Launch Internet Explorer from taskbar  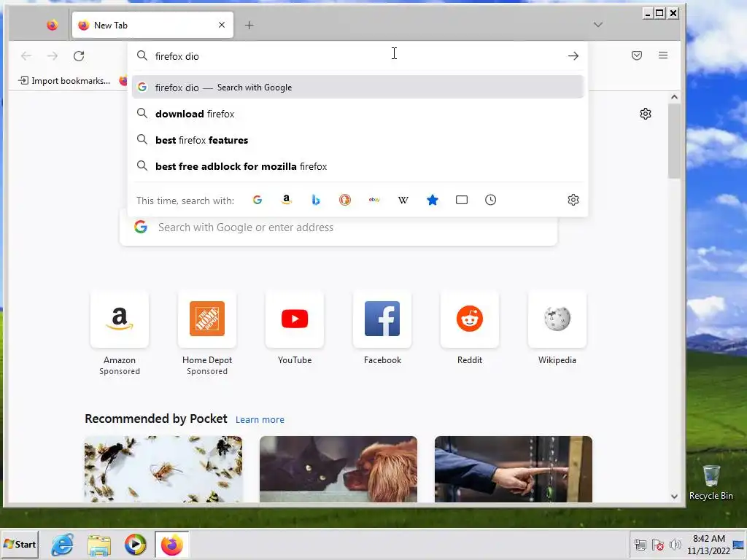63,545
